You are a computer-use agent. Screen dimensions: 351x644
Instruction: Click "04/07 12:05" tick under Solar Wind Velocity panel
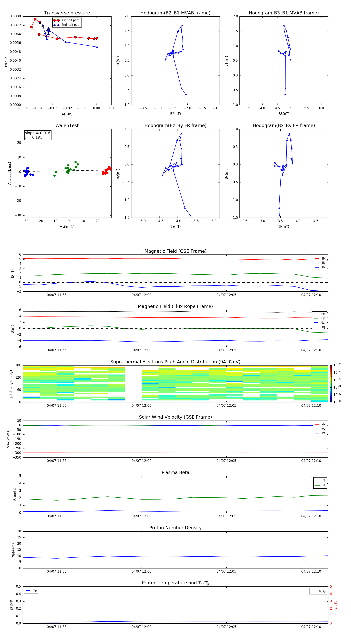(x=226, y=461)
